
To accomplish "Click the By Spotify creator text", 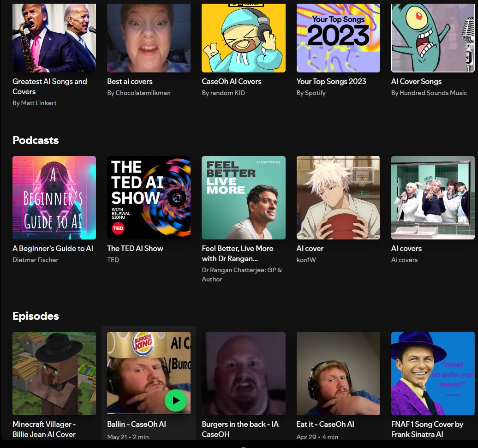I will (311, 93).
